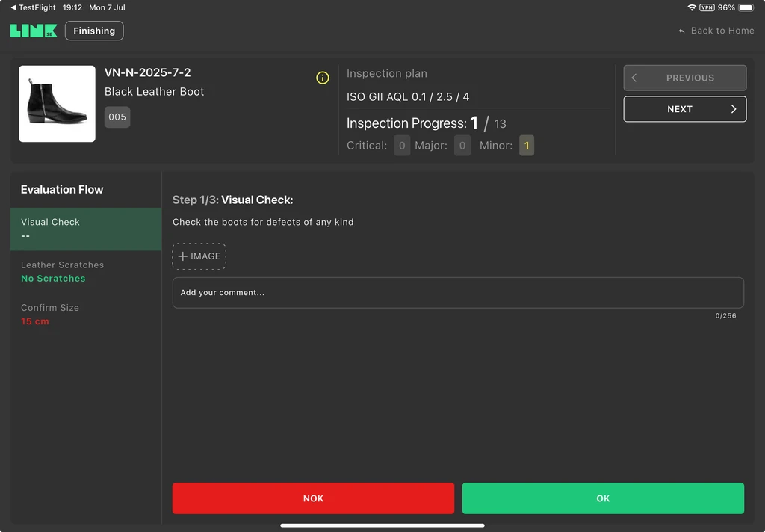Viewport: 765px width, 532px height.
Task: Advance to the NEXT item
Action: coord(684,109)
